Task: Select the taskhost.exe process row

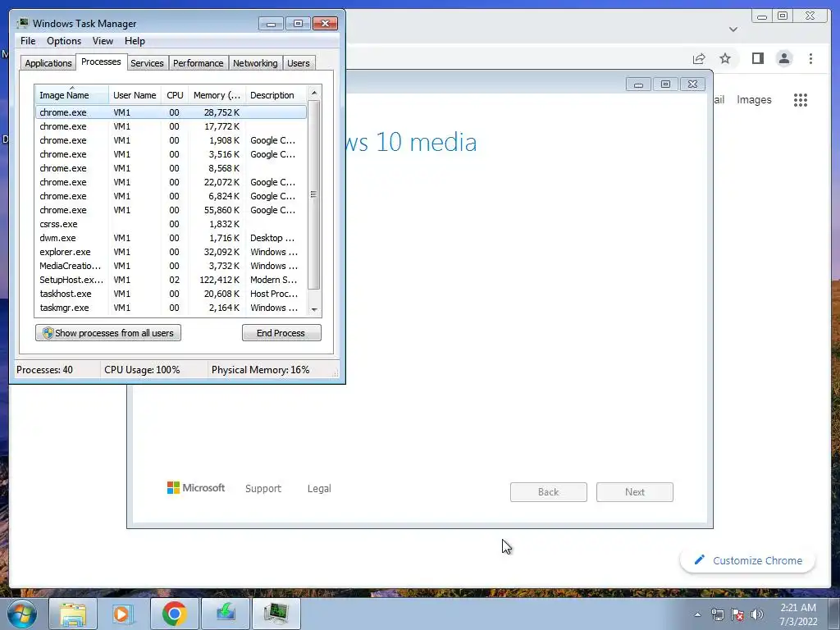Action: tap(171, 294)
